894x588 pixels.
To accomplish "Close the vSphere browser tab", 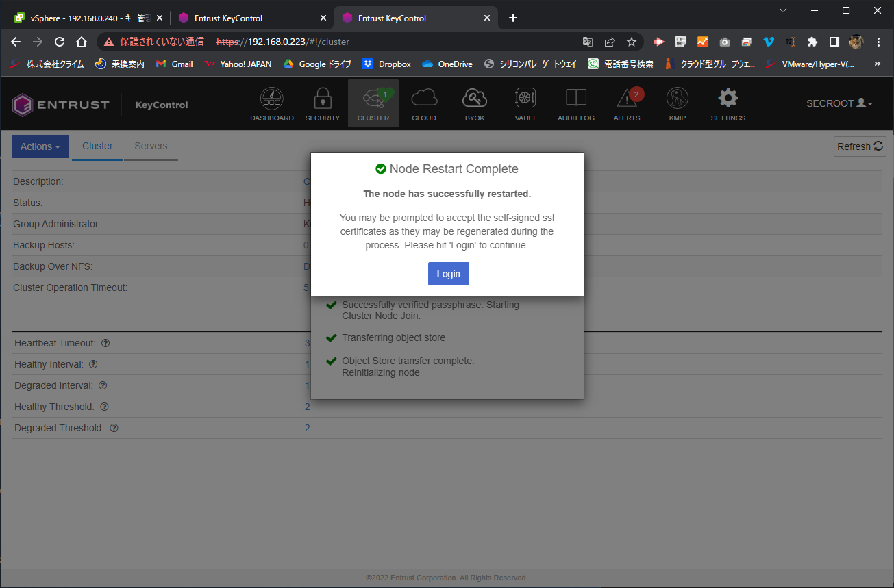I will pyautogui.click(x=160, y=18).
